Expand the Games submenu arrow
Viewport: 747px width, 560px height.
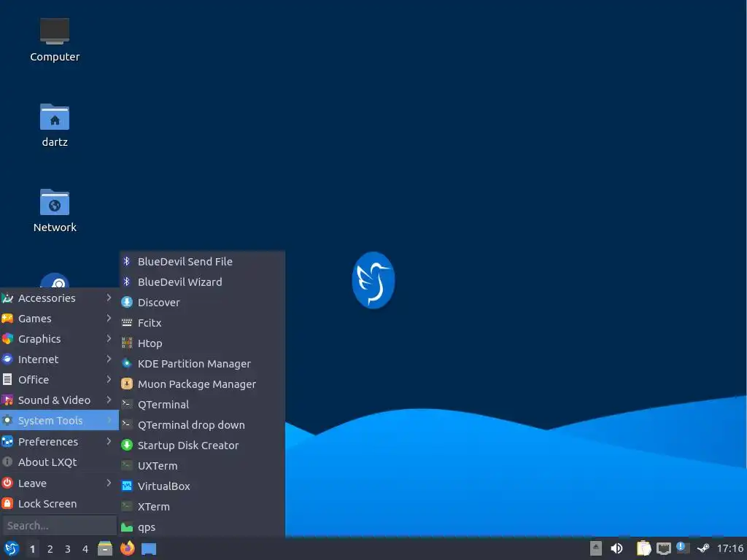pos(109,318)
